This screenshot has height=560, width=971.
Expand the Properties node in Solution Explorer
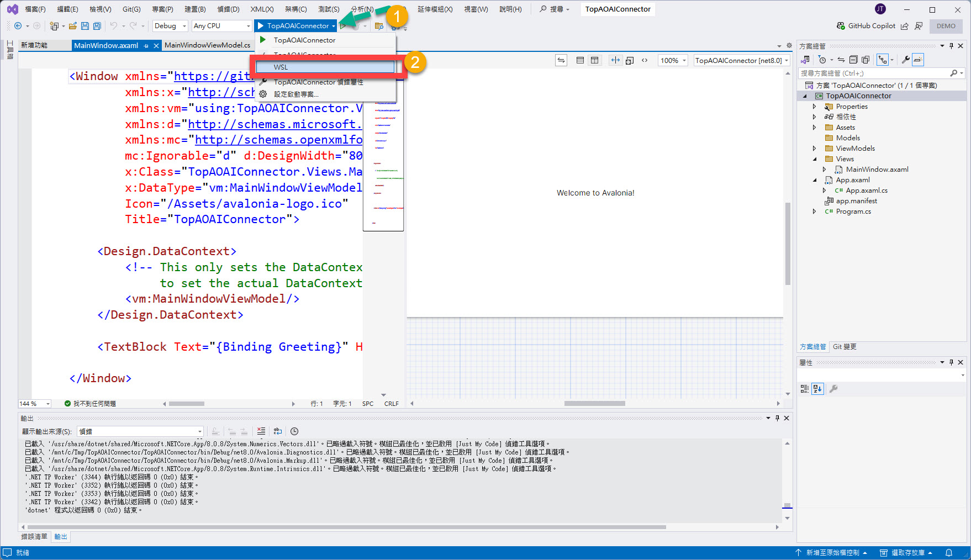814,107
